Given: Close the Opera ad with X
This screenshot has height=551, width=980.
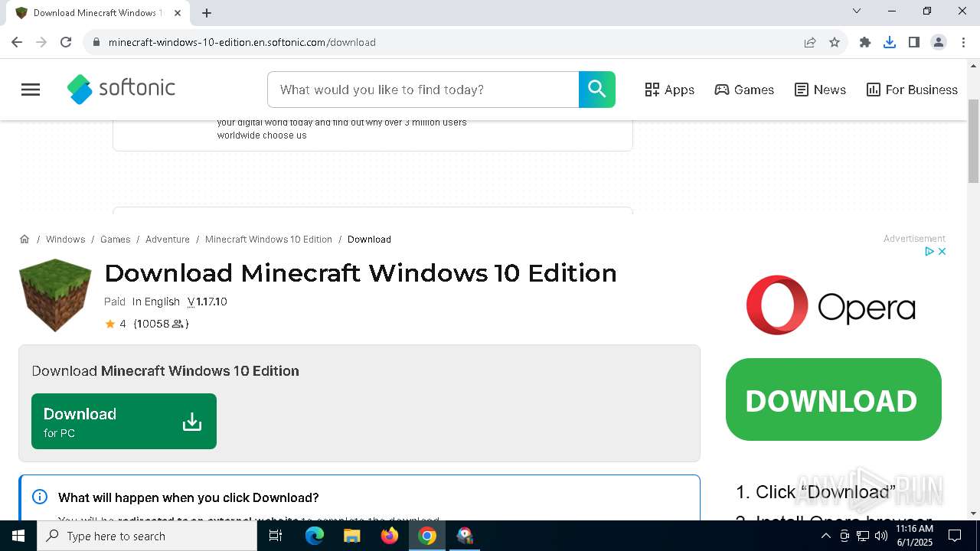Looking at the screenshot, I should click(942, 251).
